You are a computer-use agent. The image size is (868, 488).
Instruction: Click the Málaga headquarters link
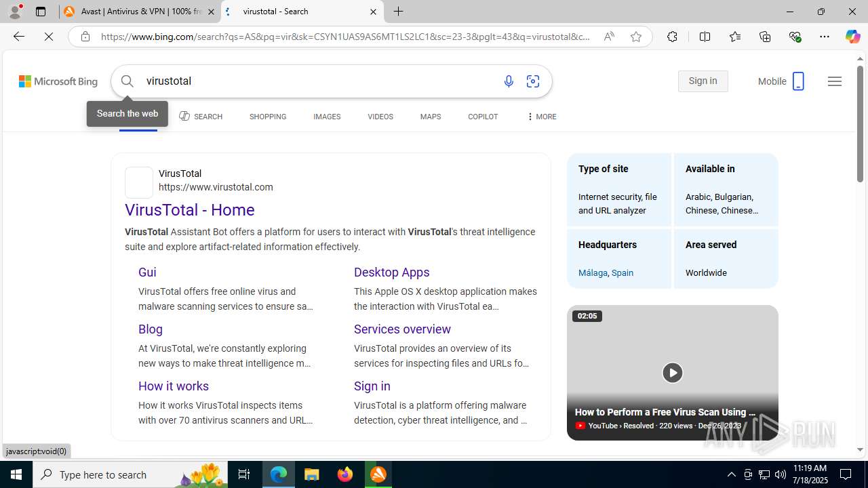(x=593, y=273)
